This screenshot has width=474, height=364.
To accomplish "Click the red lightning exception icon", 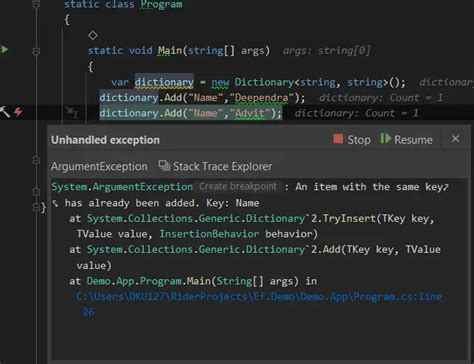I will [x=18, y=112].
